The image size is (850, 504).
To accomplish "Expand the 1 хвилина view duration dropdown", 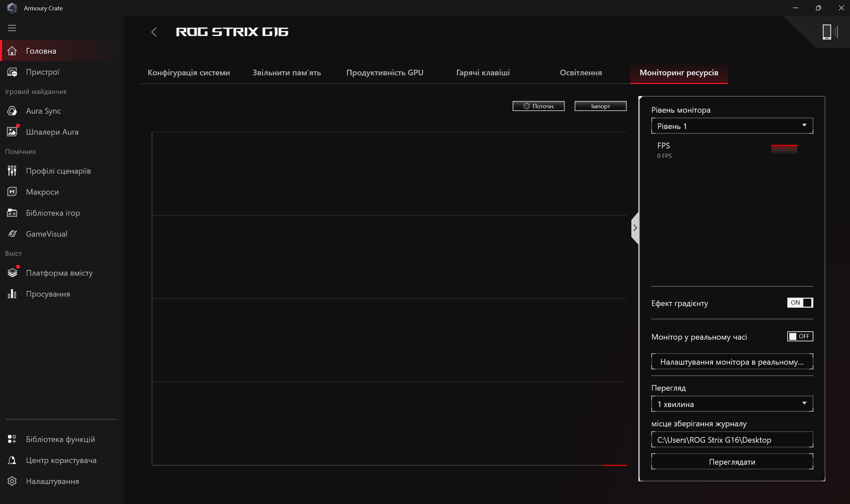I will pyautogui.click(x=731, y=403).
